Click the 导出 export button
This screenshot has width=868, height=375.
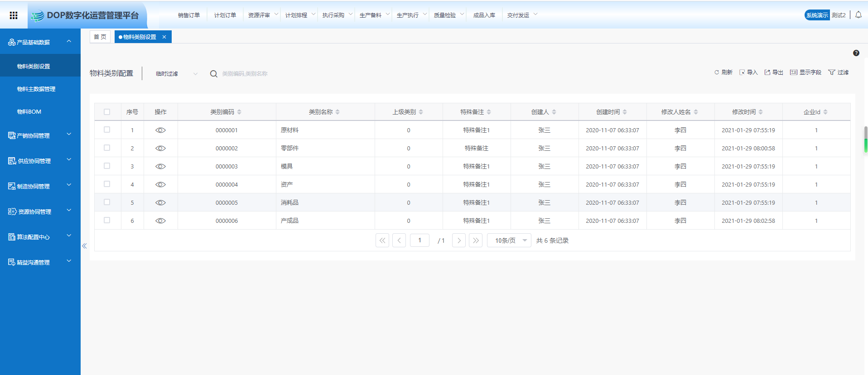(774, 72)
